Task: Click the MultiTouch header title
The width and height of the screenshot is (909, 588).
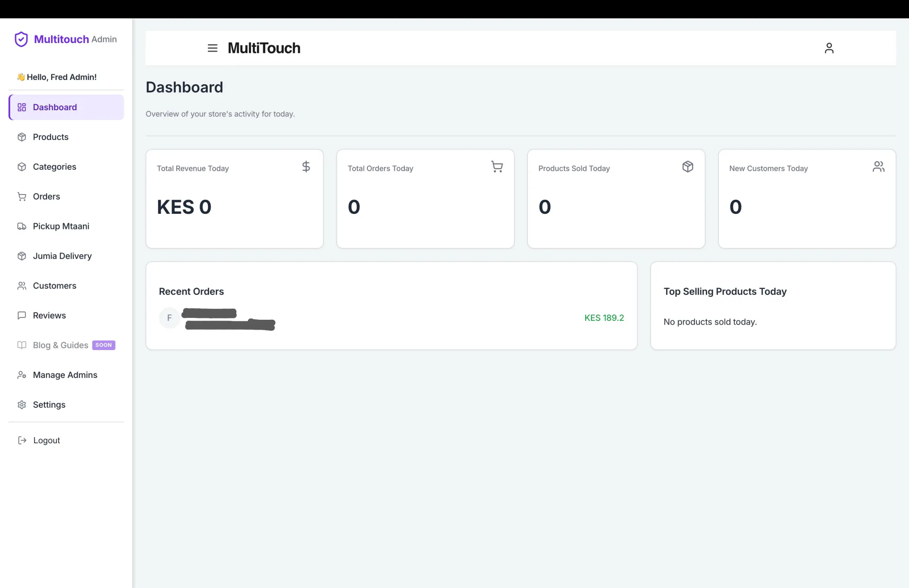Action: tap(264, 48)
